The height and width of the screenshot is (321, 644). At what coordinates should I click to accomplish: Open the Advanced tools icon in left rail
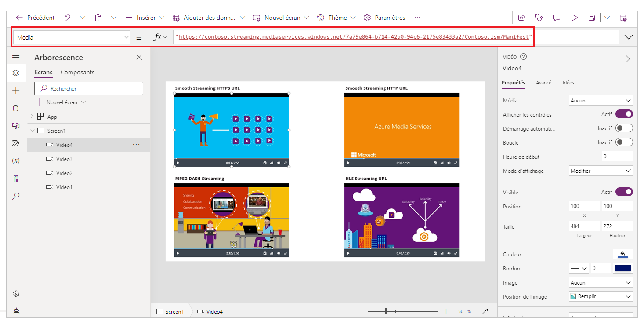[16, 179]
